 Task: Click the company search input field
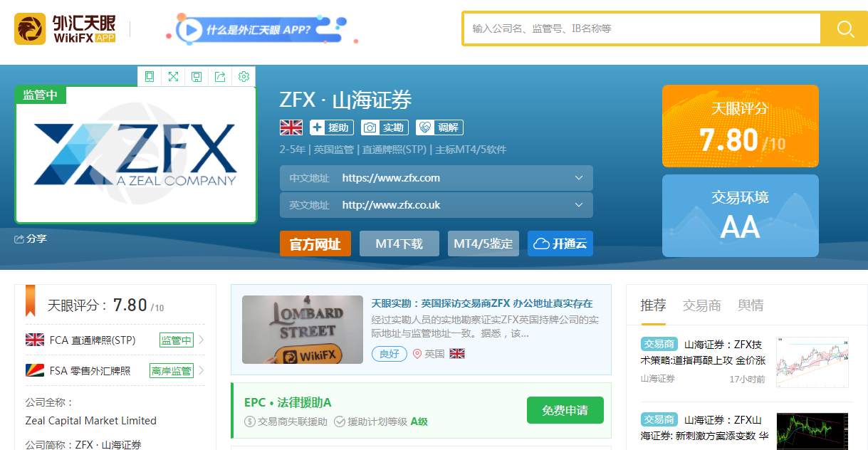(x=642, y=28)
